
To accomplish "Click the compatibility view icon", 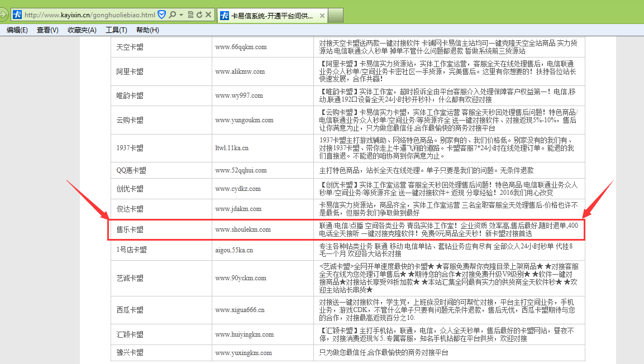I will 190,15.
